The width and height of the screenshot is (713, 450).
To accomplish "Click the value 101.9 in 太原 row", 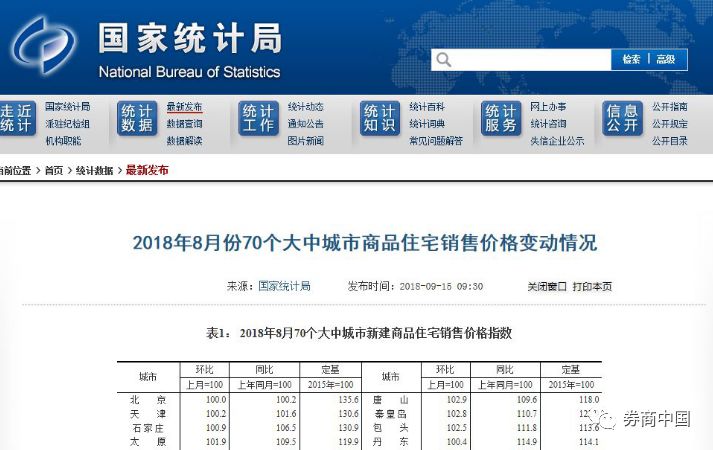I will [x=216, y=442].
